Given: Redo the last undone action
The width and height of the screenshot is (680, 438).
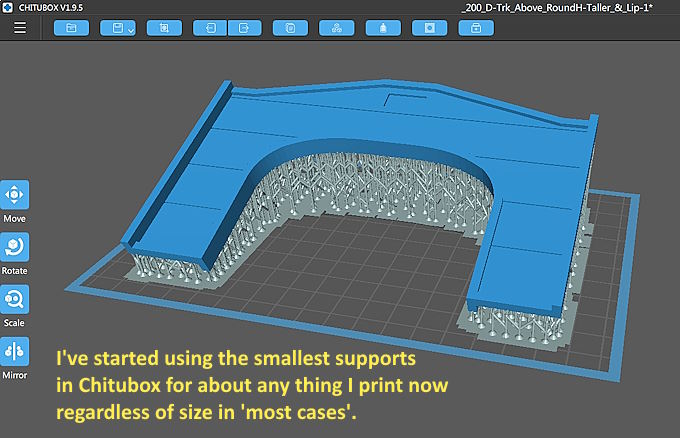Looking at the screenshot, I should pos(242,28).
